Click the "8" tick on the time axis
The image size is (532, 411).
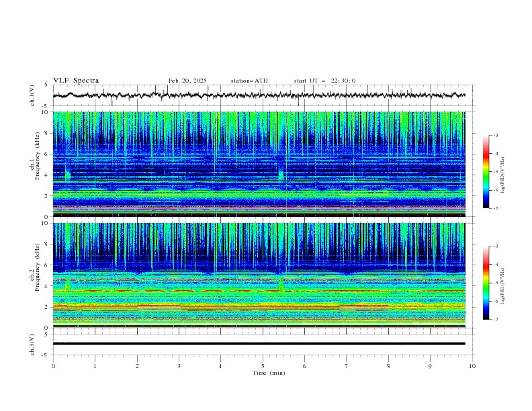pos(388,366)
